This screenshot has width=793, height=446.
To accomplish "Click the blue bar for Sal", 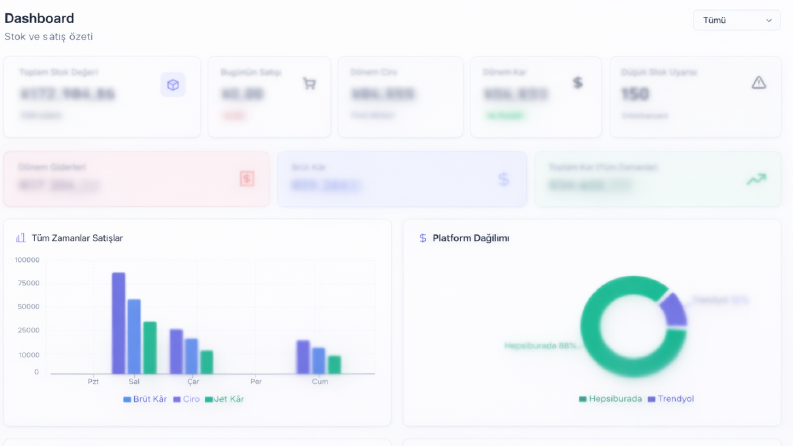I will 134,336.
